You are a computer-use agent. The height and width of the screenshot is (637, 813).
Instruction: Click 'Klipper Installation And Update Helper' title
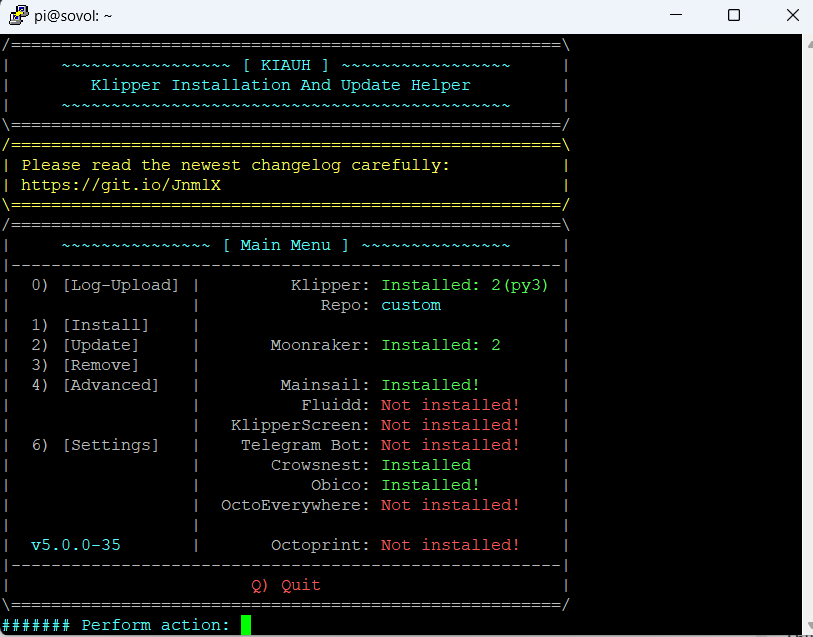[x=281, y=85]
